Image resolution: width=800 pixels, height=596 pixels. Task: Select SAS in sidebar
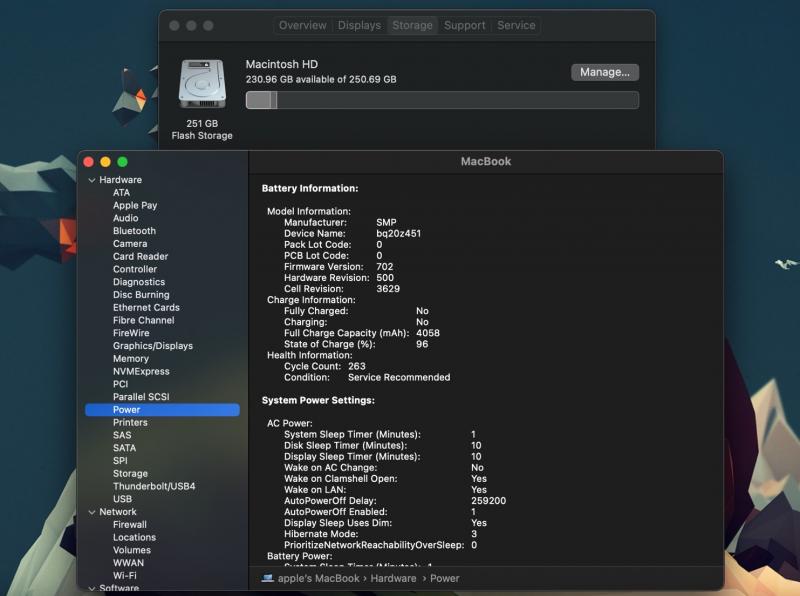[122, 435]
